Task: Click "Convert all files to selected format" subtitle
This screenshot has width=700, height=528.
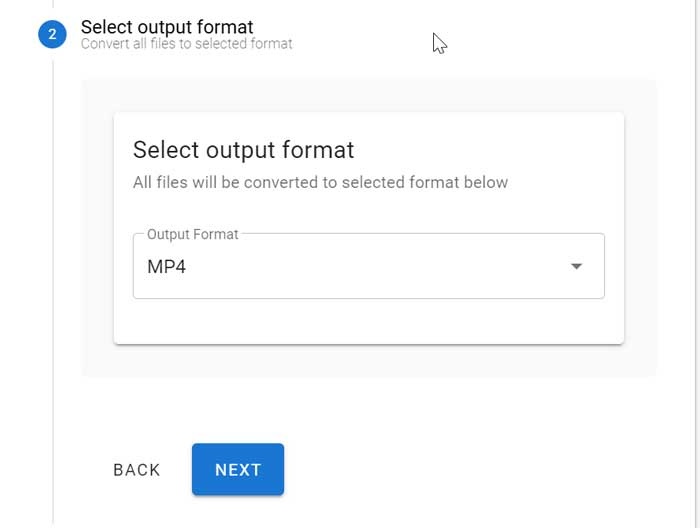Action: point(186,44)
